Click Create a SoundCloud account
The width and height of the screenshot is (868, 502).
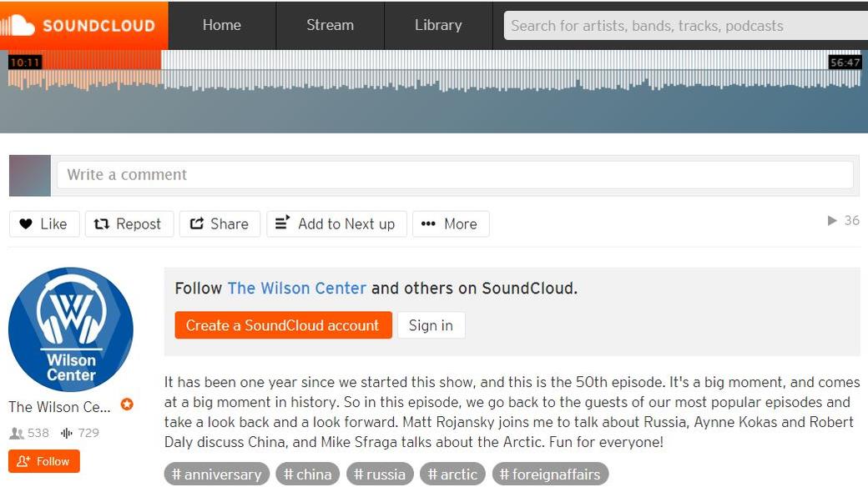pyautogui.click(x=283, y=325)
